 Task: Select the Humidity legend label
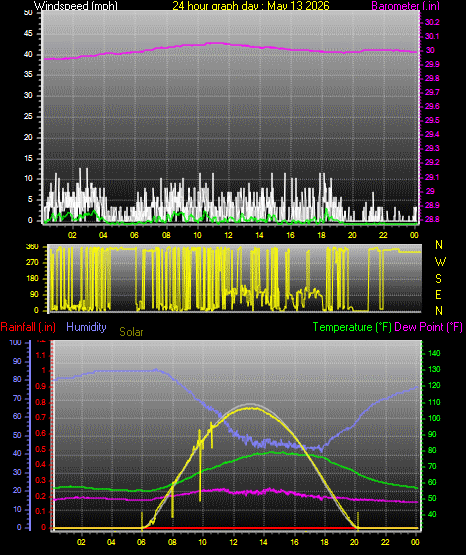(x=86, y=327)
